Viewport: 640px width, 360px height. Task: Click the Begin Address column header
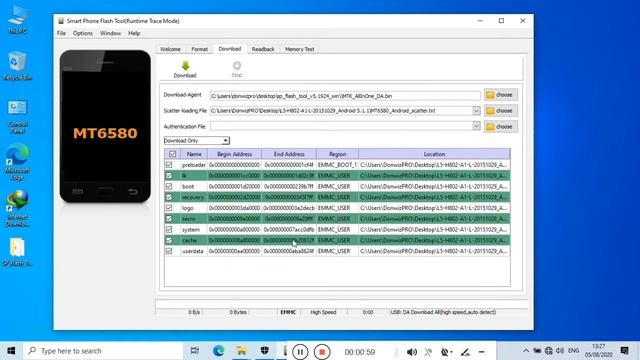tap(234, 154)
